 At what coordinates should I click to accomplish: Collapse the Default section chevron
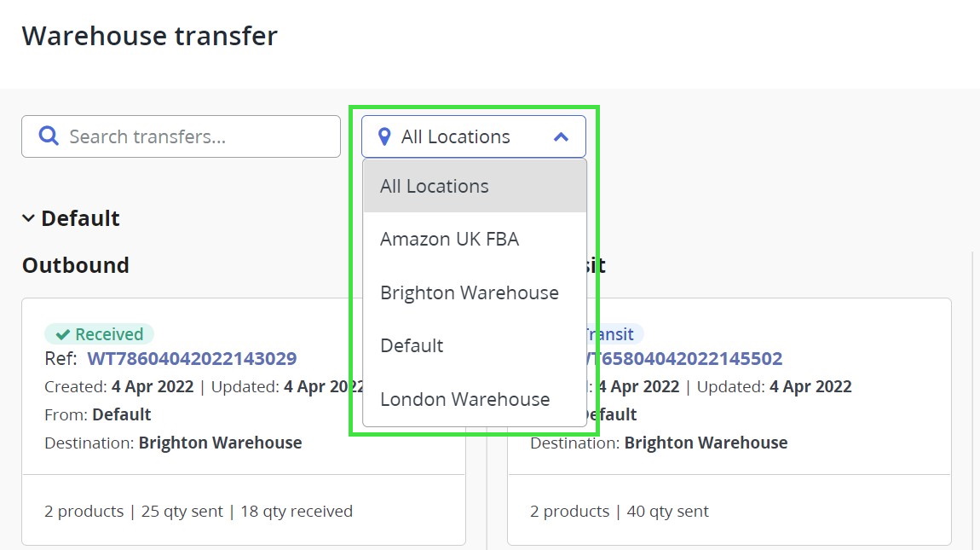[28, 218]
